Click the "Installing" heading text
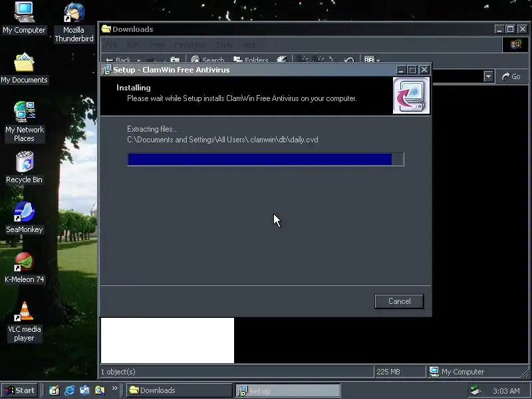The height and width of the screenshot is (399, 532). tap(134, 88)
